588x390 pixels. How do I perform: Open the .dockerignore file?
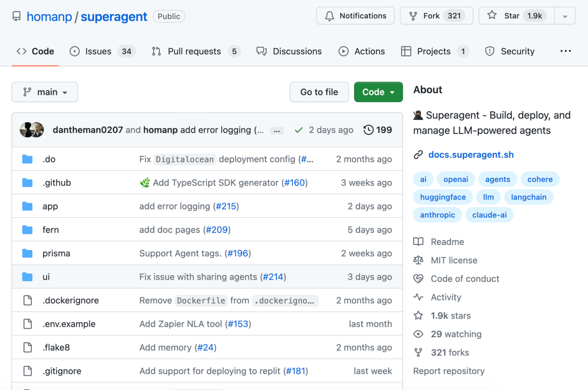tap(71, 300)
